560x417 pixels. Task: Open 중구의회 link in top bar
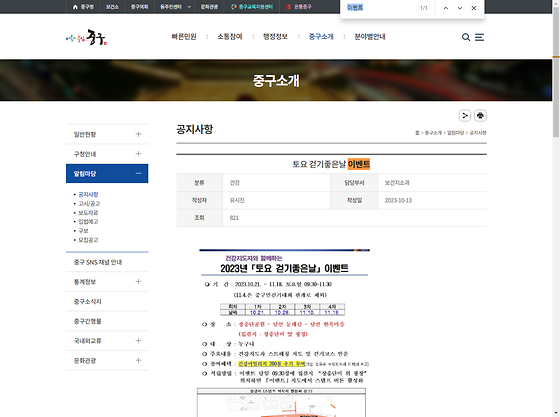click(139, 7)
